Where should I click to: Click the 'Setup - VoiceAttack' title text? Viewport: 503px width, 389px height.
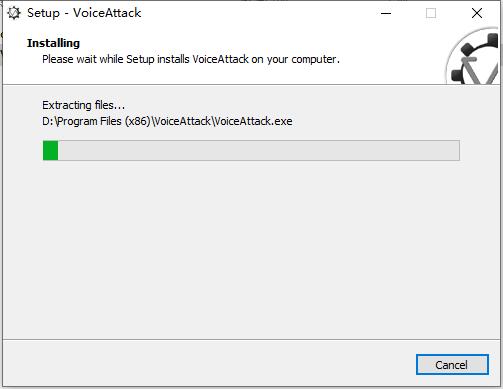84,13
